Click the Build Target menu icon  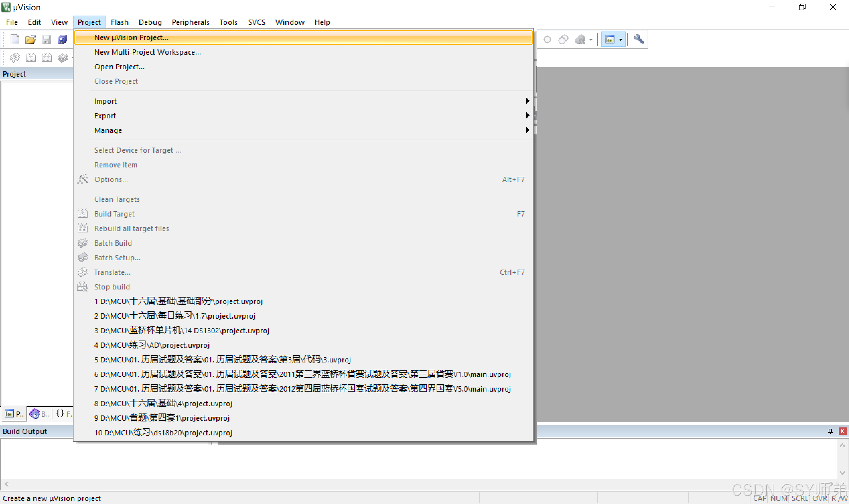[x=83, y=214]
